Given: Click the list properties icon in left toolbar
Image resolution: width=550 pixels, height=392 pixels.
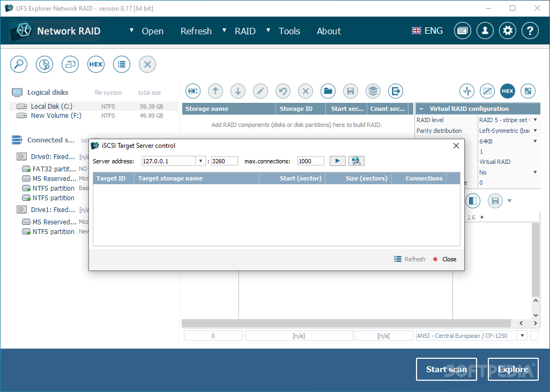Looking at the screenshot, I should 122,64.
